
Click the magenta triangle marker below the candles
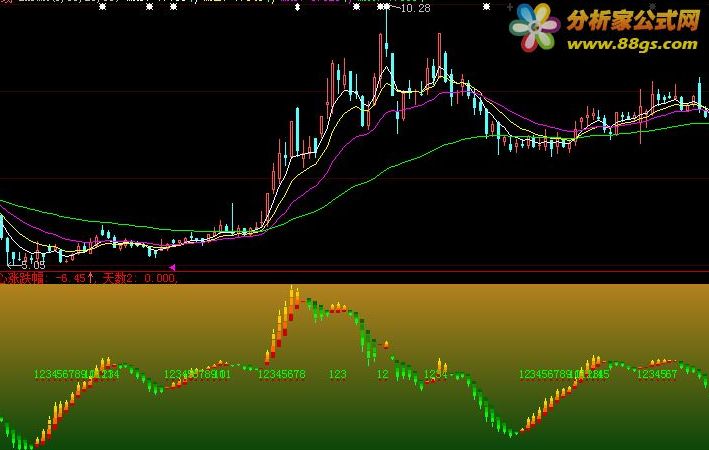click(x=172, y=267)
